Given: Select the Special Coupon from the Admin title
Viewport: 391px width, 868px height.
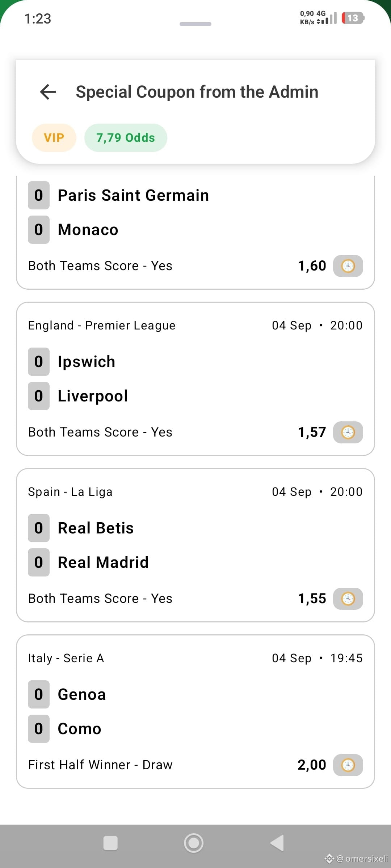Looking at the screenshot, I should (197, 92).
